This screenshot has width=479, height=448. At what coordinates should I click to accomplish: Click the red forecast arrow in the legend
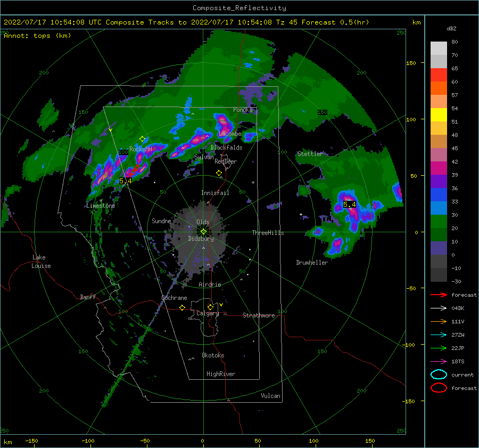click(439, 295)
